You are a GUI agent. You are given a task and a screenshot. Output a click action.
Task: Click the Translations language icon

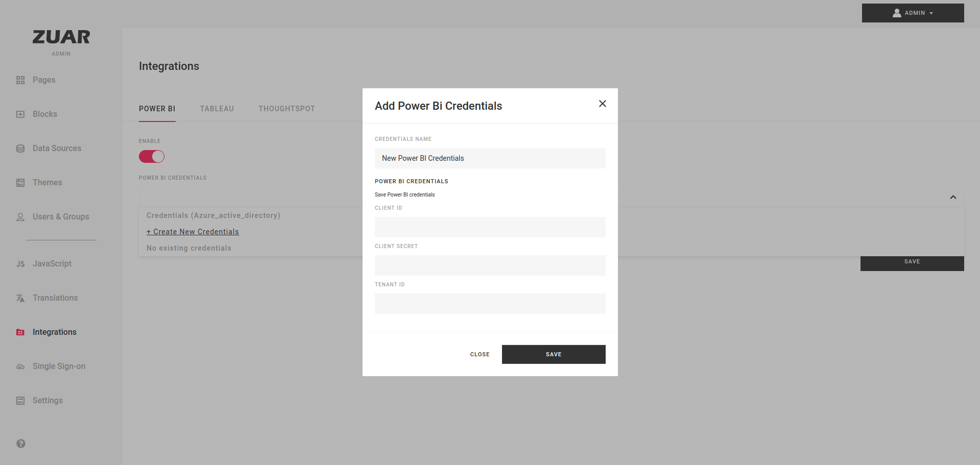tap(20, 298)
